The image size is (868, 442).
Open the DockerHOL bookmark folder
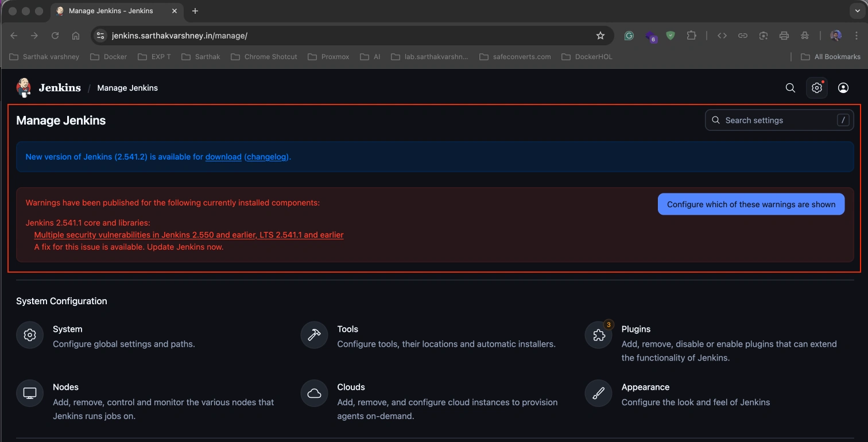[x=587, y=57]
